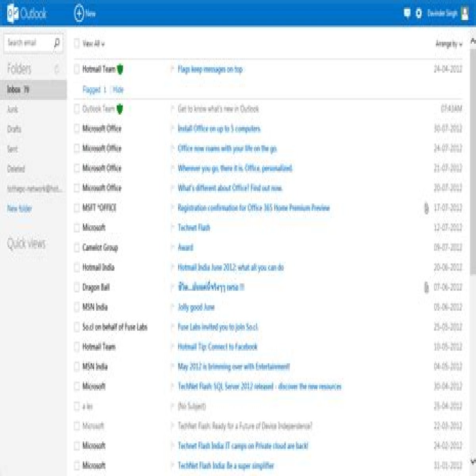This screenshot has width=476, height=476.
Task: Open the Arrange by dropdown
Action: 449,44
